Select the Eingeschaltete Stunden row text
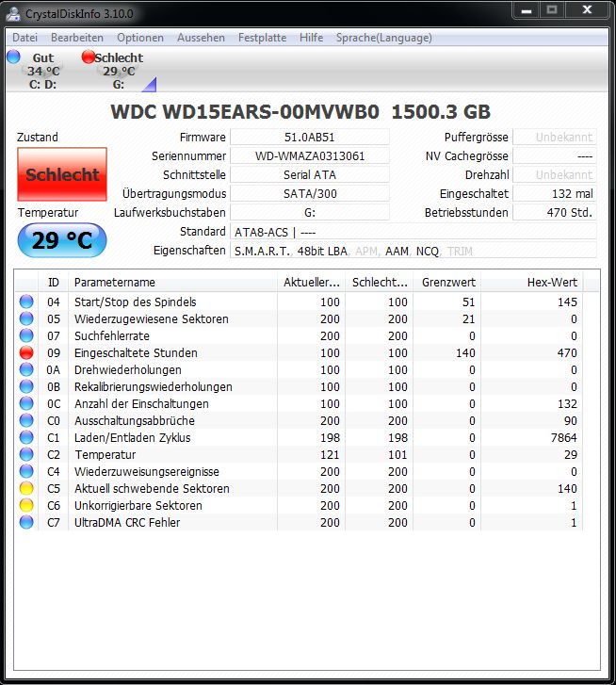 [136, 353]
